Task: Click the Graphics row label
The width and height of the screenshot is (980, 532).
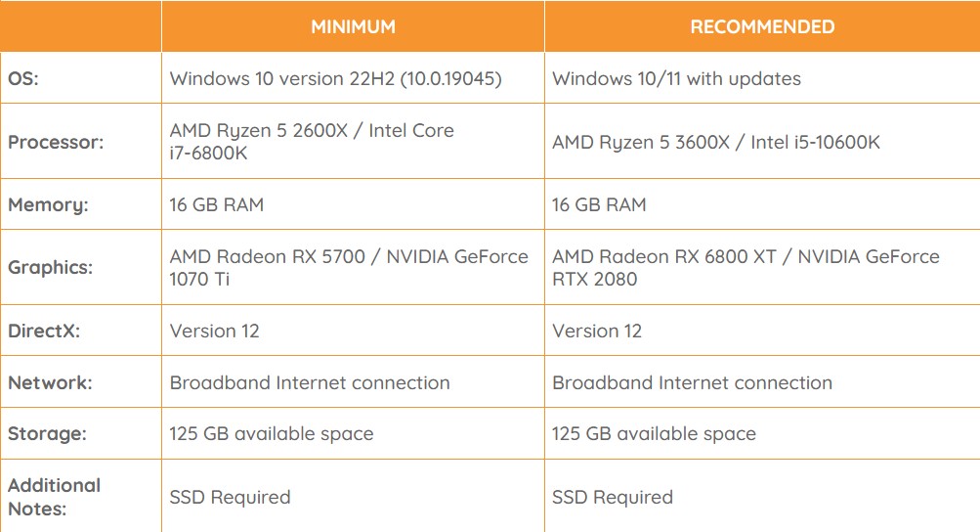Action: click(x=51, y=267)
